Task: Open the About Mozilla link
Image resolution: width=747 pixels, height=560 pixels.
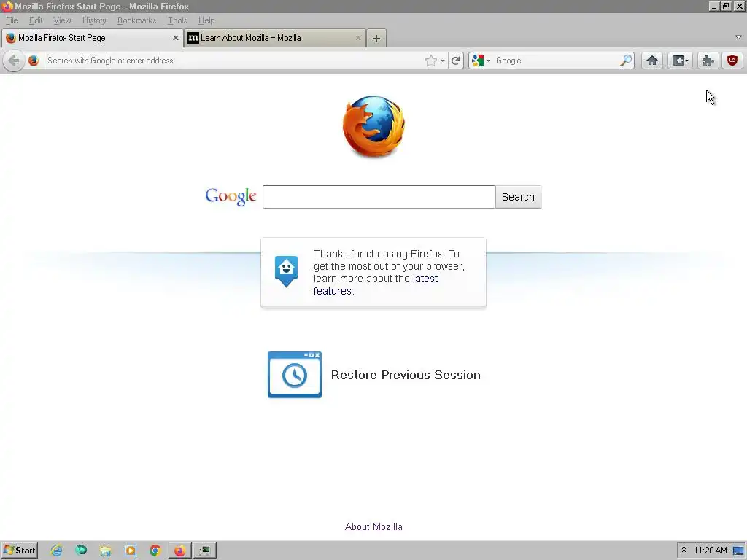Action: point(373,526)
